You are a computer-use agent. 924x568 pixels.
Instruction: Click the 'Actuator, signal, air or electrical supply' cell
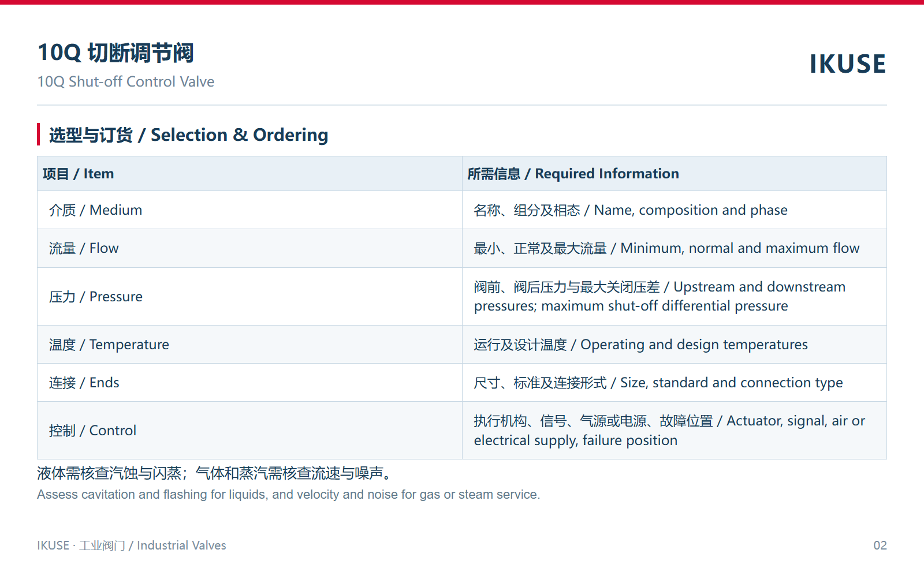[x=675, y=431]
